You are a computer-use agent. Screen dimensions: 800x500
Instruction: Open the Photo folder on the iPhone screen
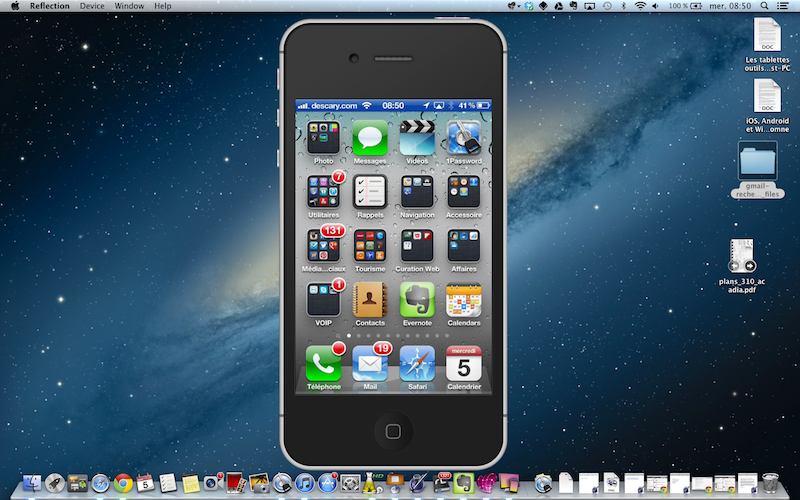click(x=323, y=138)
